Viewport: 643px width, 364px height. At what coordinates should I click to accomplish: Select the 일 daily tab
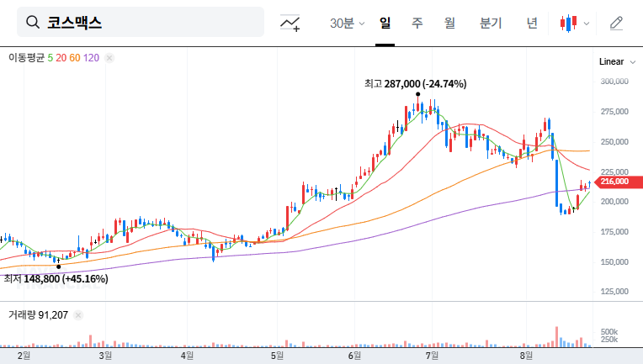385,23
